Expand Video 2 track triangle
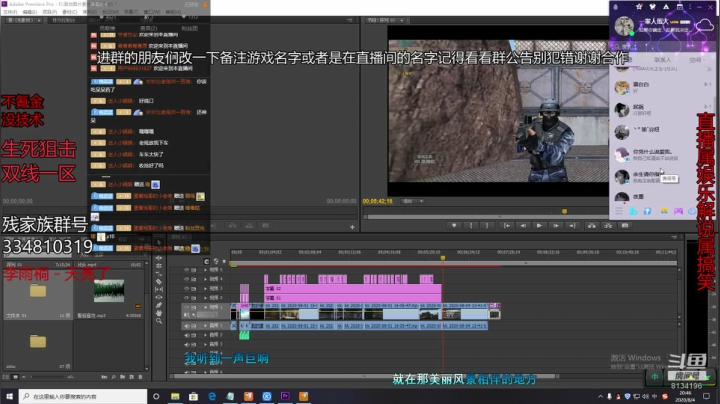Viewport: 720px width, 404px height. [206, 297]
